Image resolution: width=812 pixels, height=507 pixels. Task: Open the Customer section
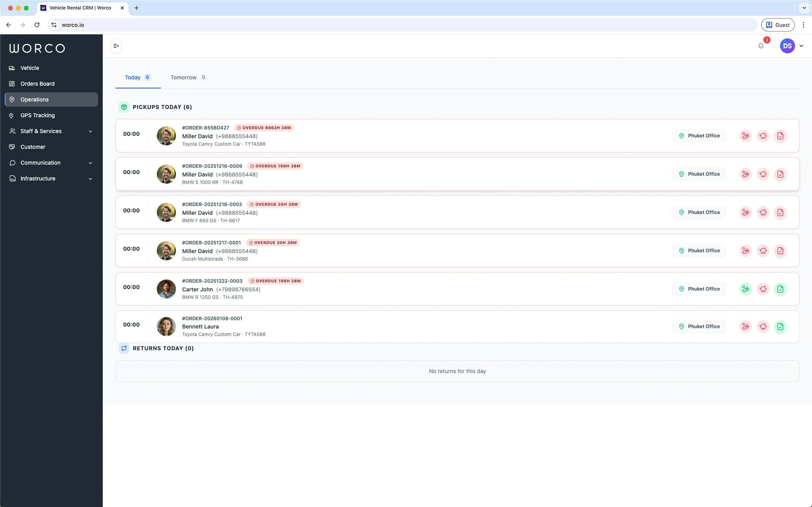32,147
